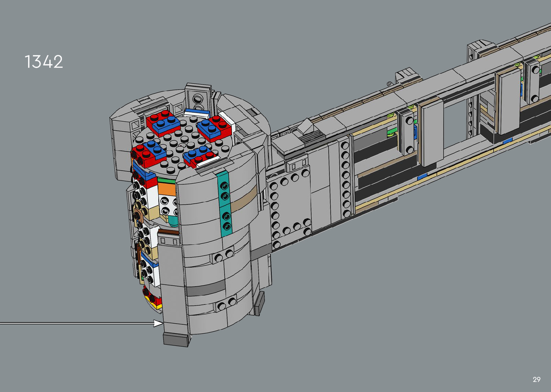This screenshot has width=551, height=392.
Task: Click the white arrow's pointed tip
Action: point(161,323)
